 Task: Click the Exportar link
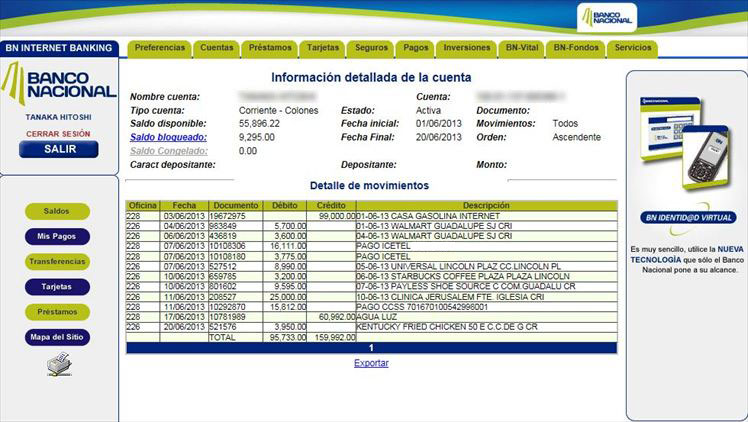[x=371, y=363]
